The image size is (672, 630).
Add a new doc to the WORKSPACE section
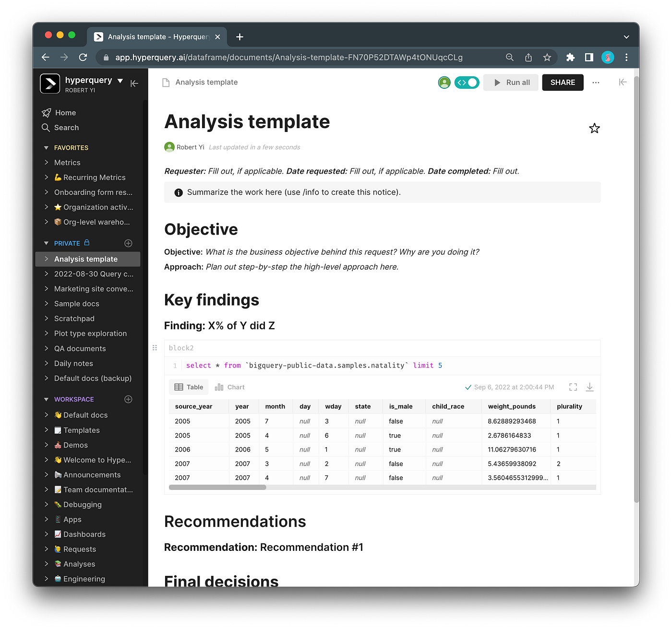click(x=128, y=399)
